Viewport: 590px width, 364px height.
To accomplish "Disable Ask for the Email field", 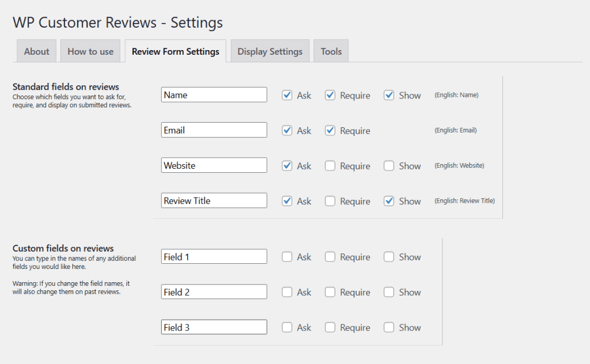I will [287, 130].
